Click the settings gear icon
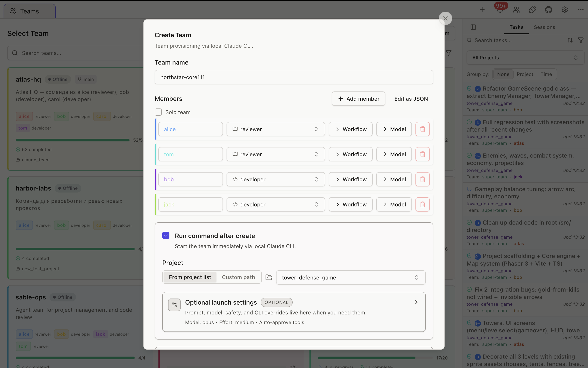The height and width of the screenshot is (368, 588). [x=565, y=10]
